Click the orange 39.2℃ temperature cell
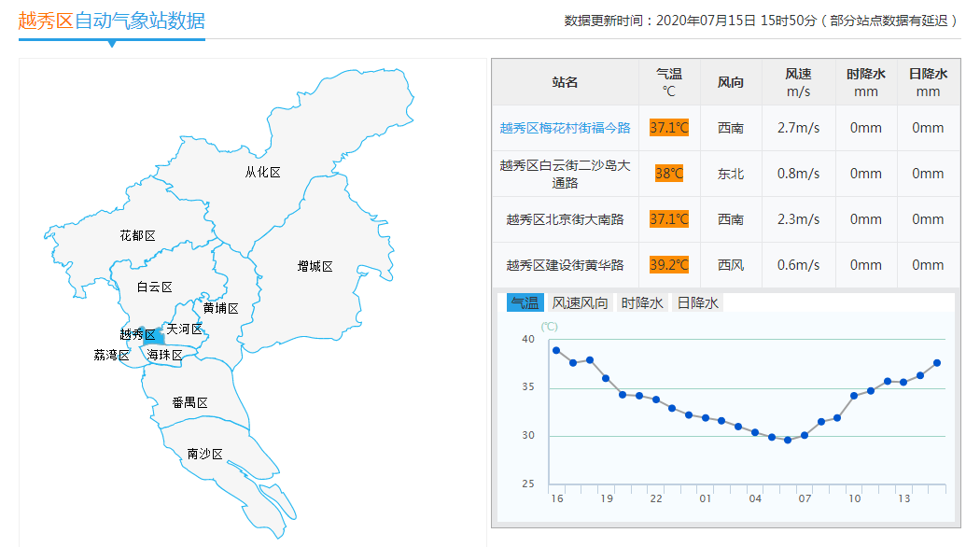The width and height of the screenshot is (980, 547). pyautogui.click(x=669, y=265)
